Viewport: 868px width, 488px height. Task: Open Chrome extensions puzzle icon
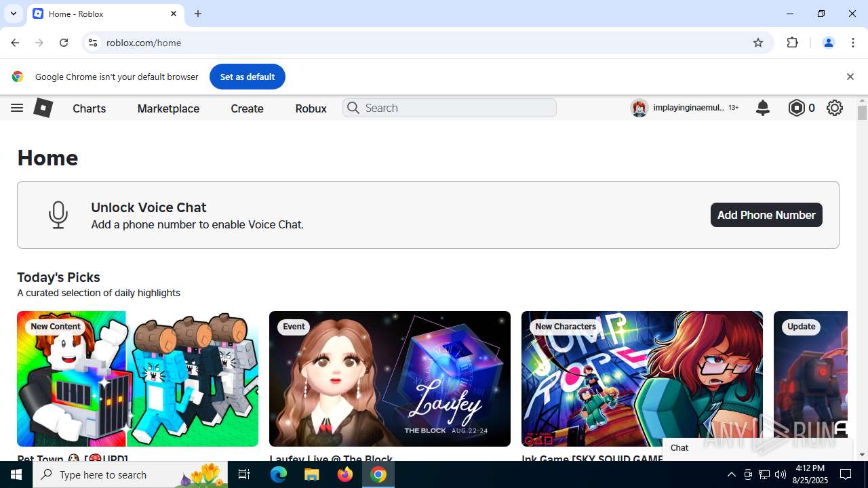(x=792, y=43)
